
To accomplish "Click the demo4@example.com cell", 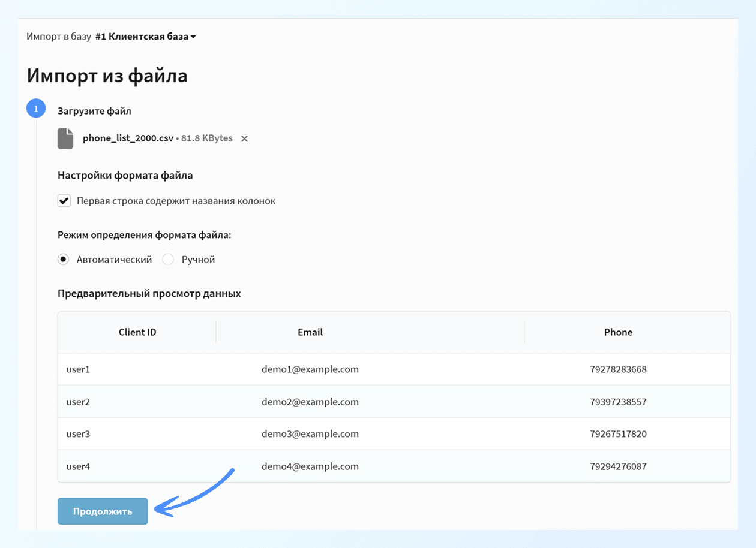I will pos(310,466).
